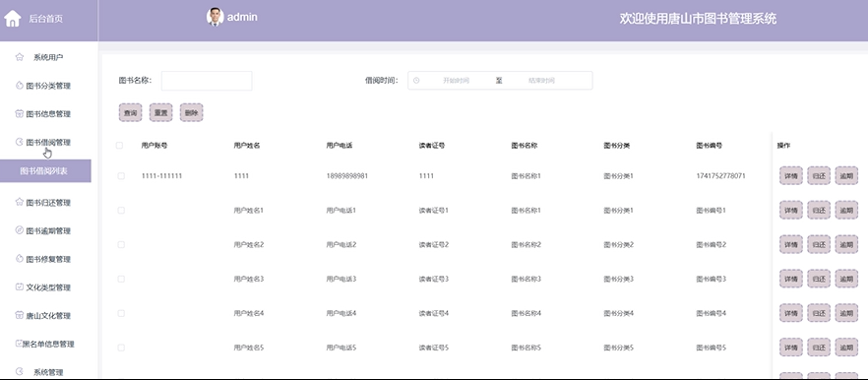The height and width of the screenshot is (380, 868).
Task: Click the admin username text
Action: 242,17
